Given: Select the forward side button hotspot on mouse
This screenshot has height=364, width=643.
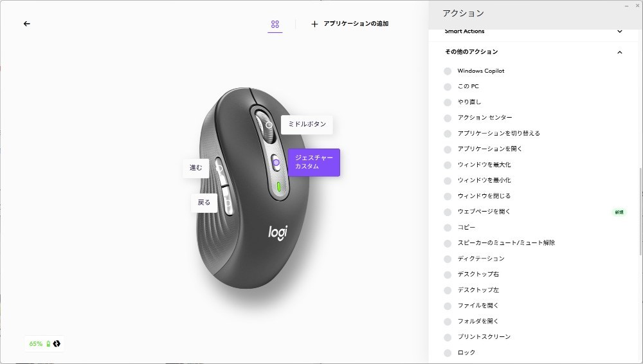Looking at the screenshot, I should coord(219,168).
